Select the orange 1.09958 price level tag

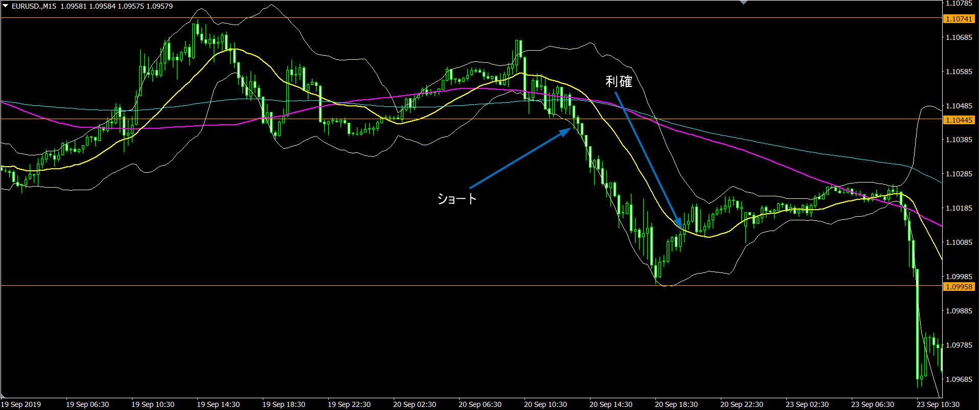[959, 287]
